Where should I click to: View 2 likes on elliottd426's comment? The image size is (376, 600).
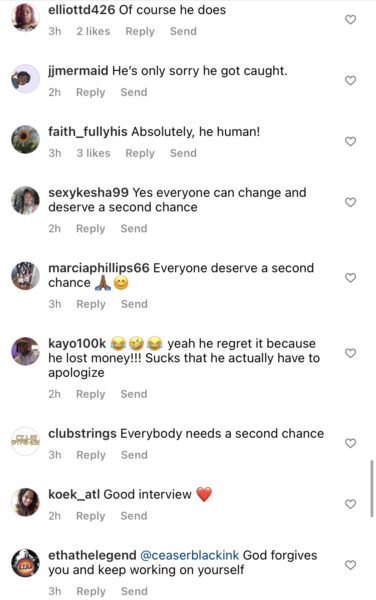[x=93, y=31]
